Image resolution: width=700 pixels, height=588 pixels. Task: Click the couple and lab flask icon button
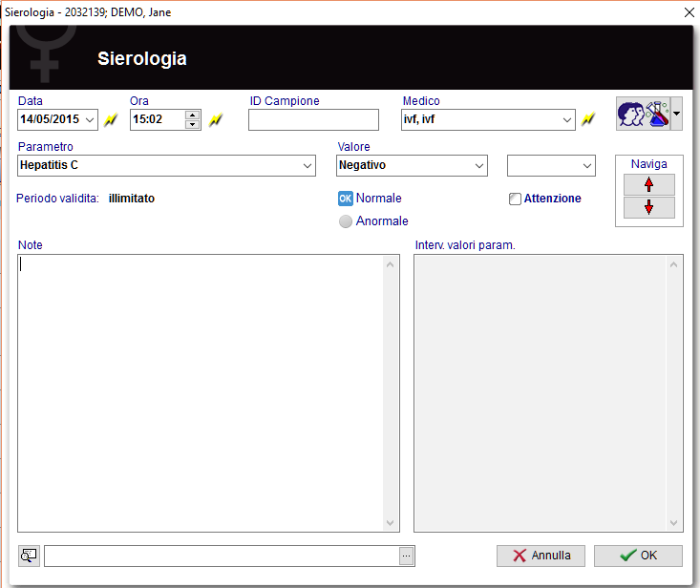(644, 114)
